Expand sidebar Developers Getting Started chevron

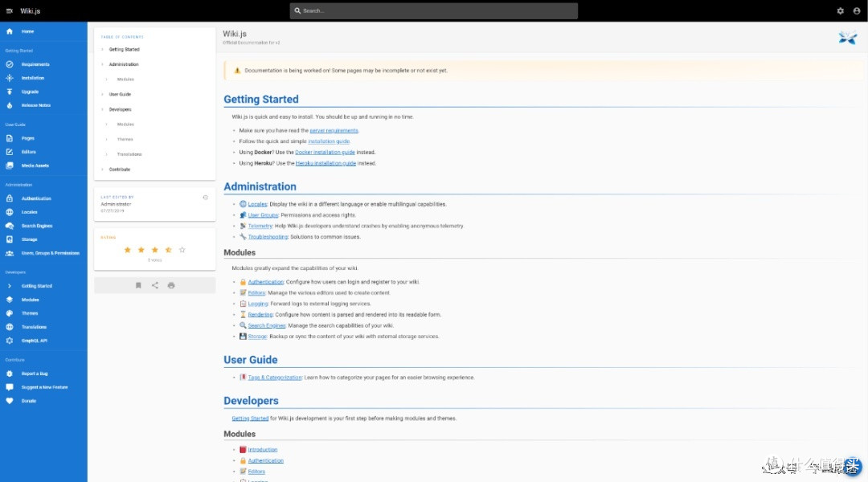pyautogui.click(x=10, y=286)
